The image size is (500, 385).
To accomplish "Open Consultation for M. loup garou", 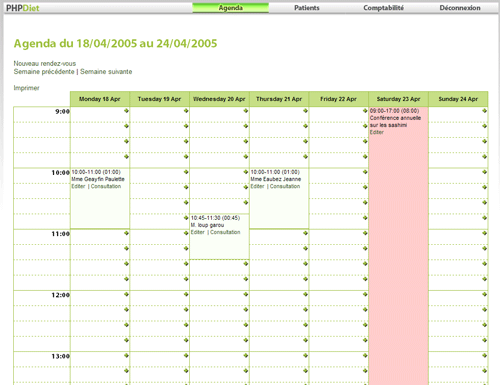I will 225,232.
